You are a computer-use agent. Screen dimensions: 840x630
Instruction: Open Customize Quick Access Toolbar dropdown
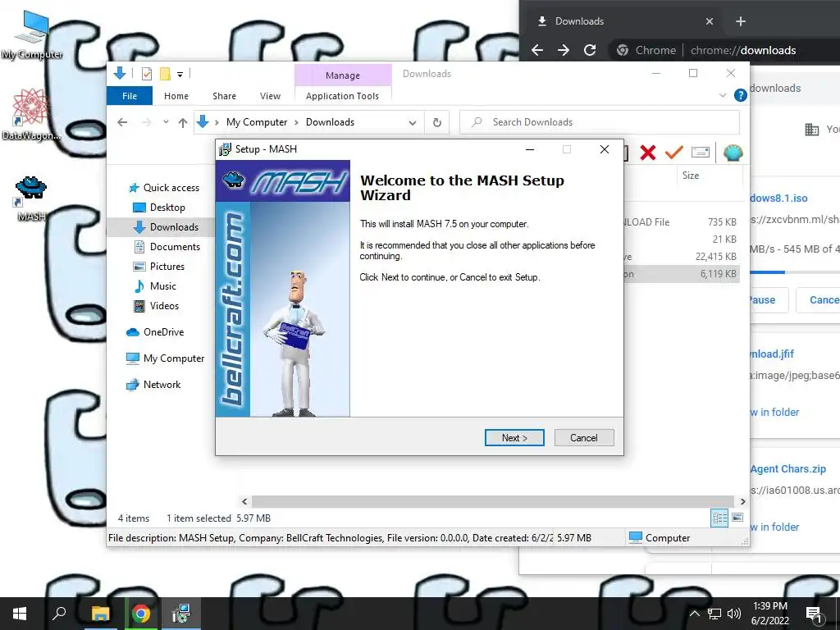[x=180, y=75]
